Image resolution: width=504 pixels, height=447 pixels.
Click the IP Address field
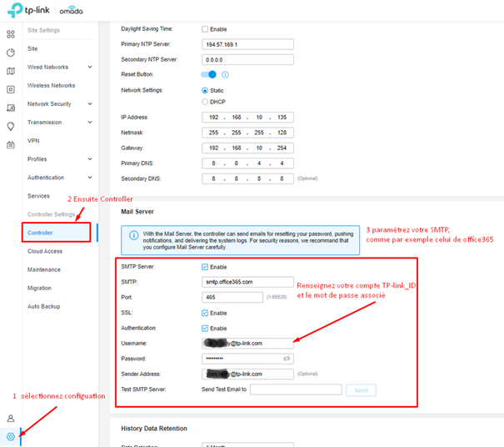tap(247, 118)
